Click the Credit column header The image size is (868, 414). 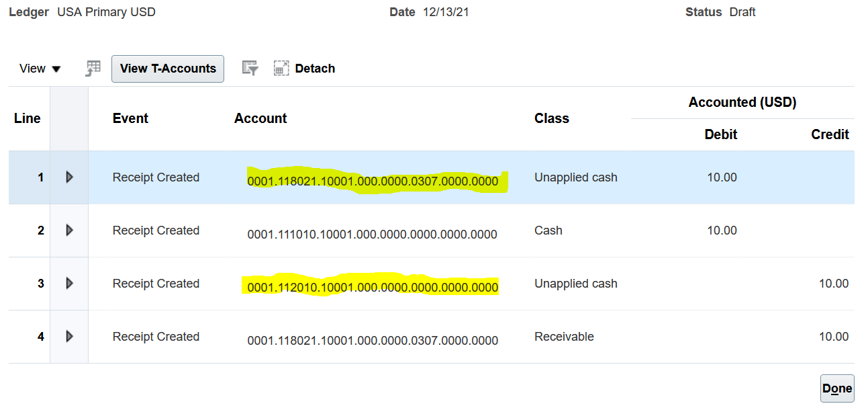click(830, 134)
